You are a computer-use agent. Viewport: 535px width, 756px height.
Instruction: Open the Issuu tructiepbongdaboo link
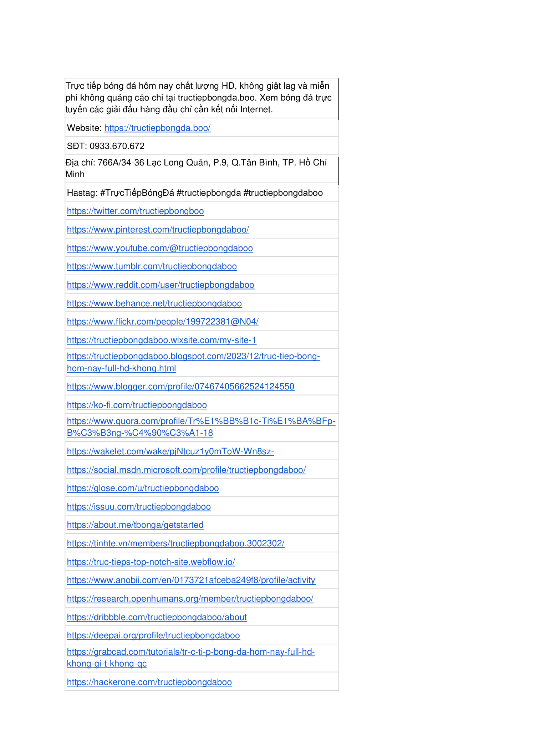coord(139,507)
